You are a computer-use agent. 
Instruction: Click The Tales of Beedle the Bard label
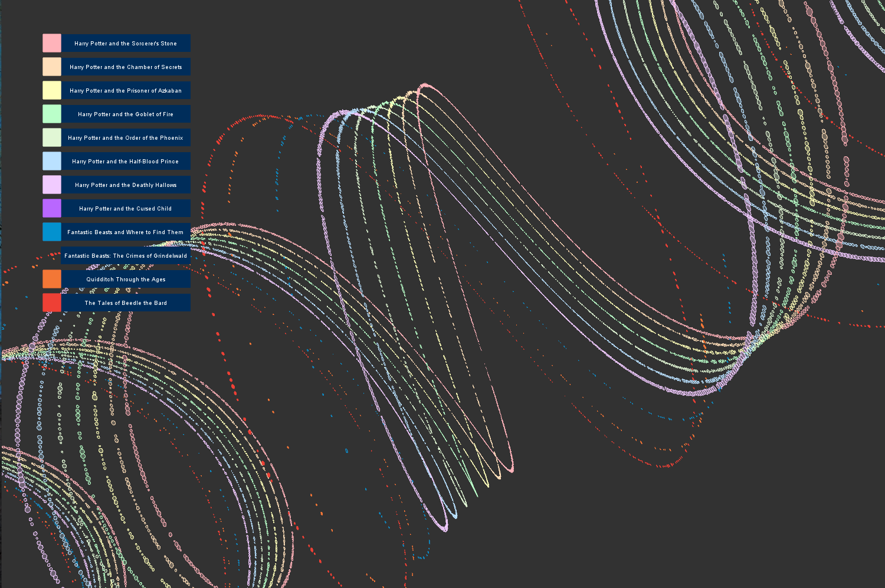coord(126,303)
